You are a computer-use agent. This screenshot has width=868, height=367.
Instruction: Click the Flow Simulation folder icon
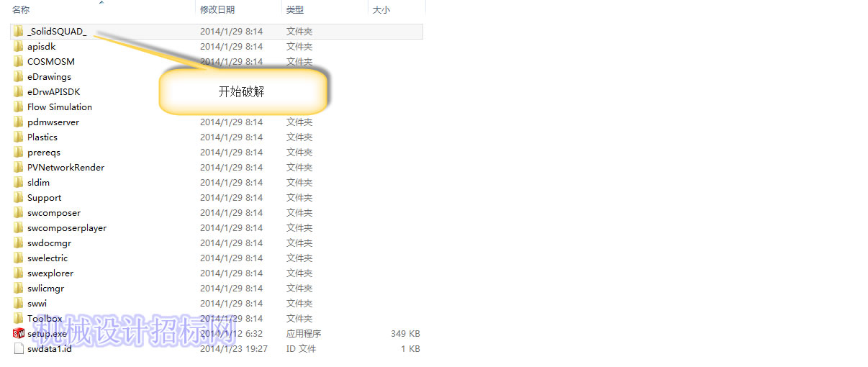[19, 107]
